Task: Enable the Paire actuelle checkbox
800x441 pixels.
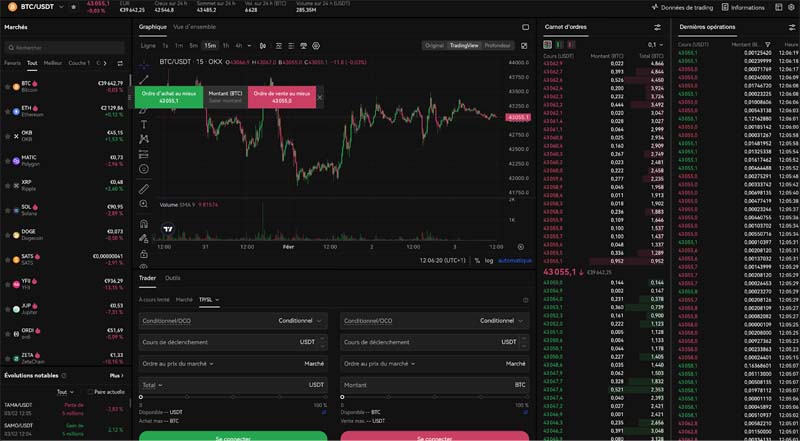Action: pyautogui.click(x=90, y=392)
